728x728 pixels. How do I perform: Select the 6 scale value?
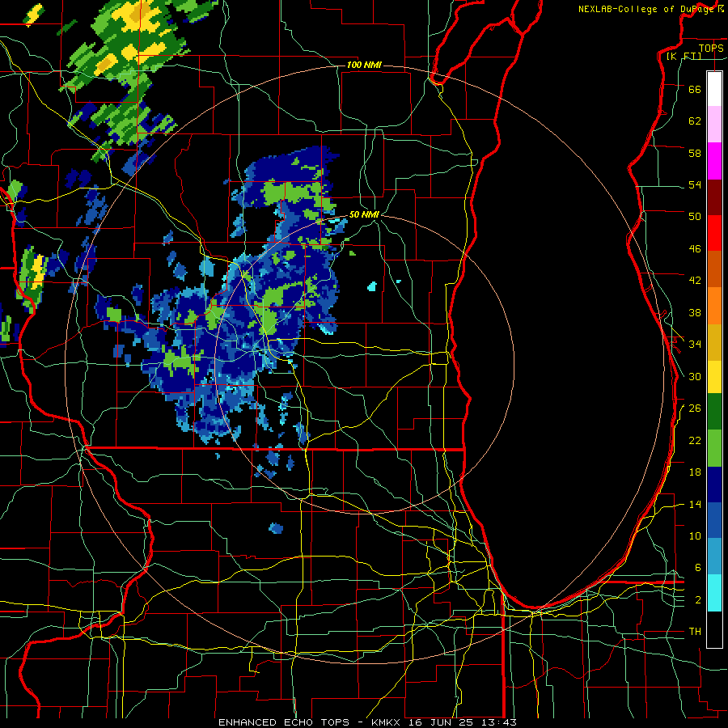click(698, 568)
